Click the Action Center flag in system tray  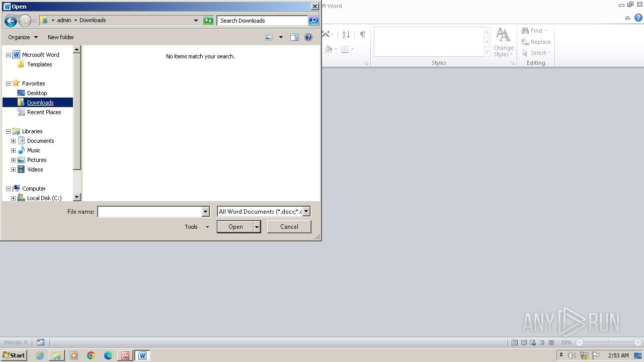(x=596, y=355)
